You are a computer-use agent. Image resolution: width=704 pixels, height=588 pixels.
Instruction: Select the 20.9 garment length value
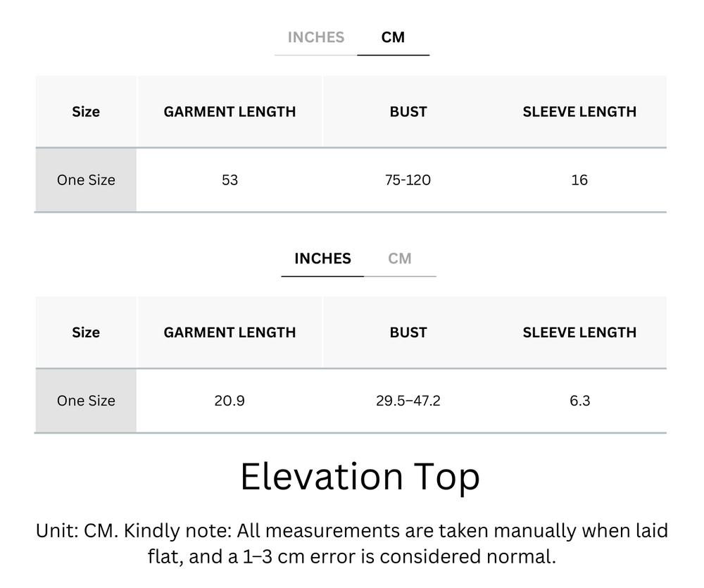coord(230,401)
